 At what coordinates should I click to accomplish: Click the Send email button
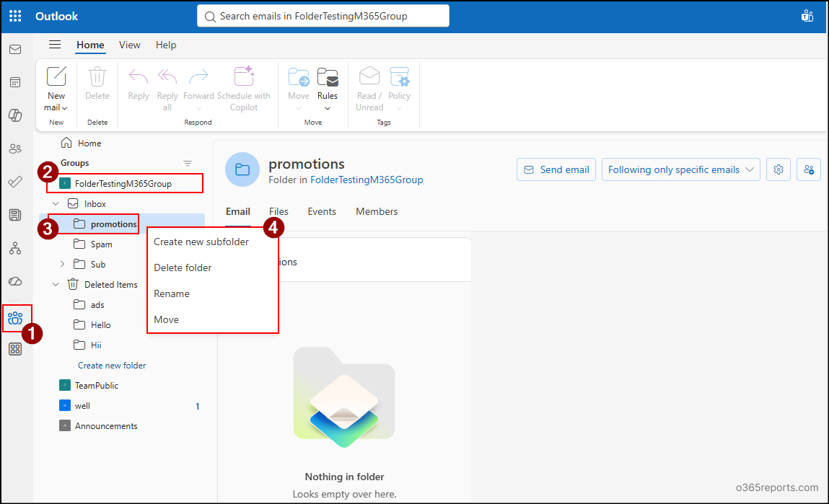coord(556,169)
